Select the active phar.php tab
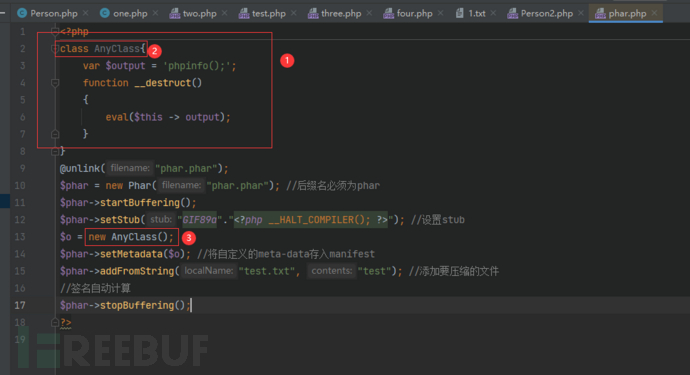The width and height of the screenshot is (690, 375). point(626,13)
